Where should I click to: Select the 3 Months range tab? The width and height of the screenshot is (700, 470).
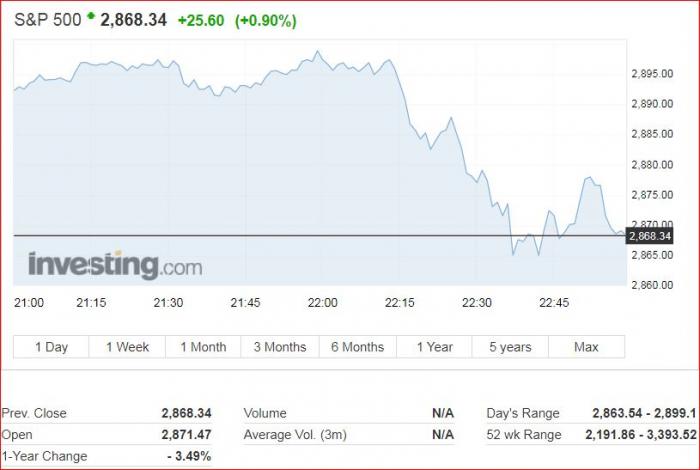tap(280, 347)
